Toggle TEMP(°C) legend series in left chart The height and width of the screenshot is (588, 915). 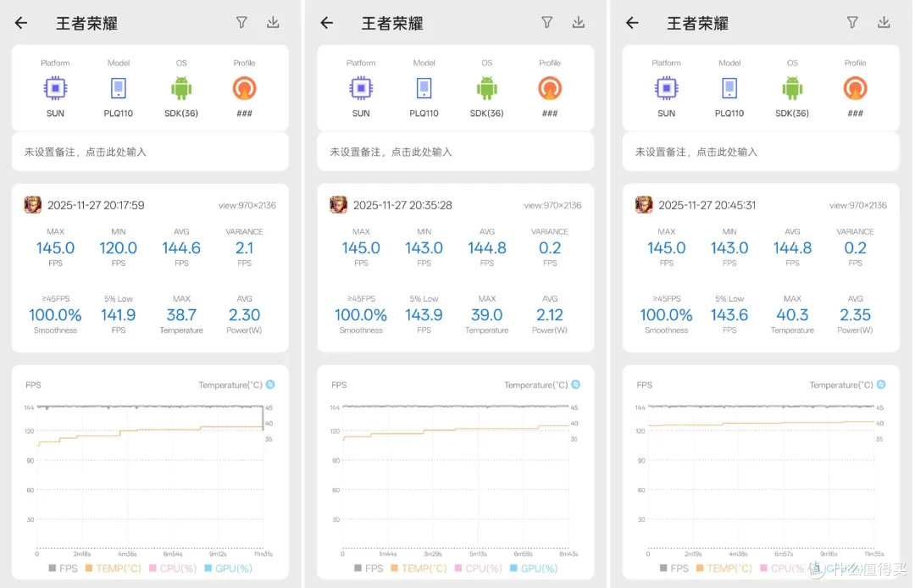114,569
